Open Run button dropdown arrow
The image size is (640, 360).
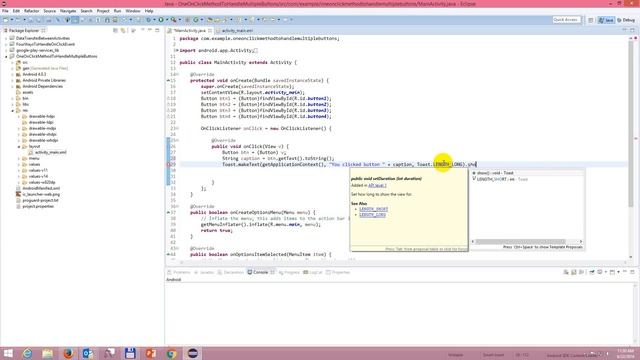tap(166, 20)
